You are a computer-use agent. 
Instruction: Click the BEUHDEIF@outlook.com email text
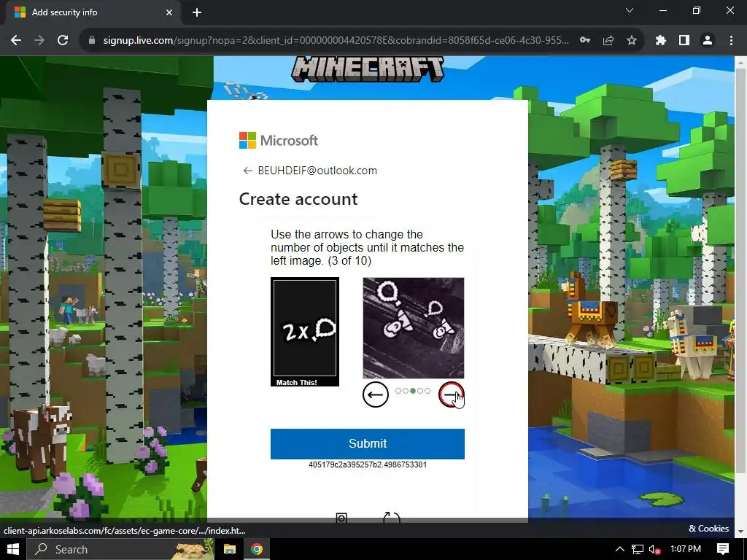coord(317,171)
